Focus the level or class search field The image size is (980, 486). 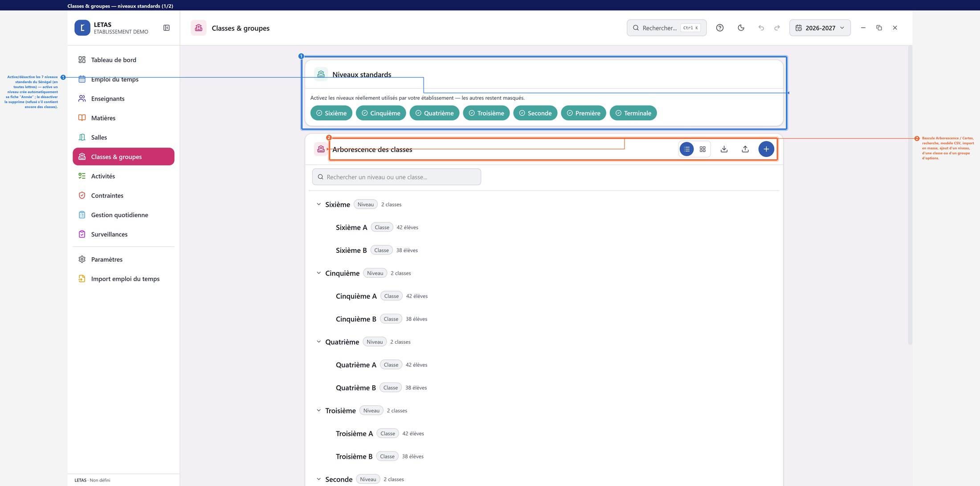[396, 177]
